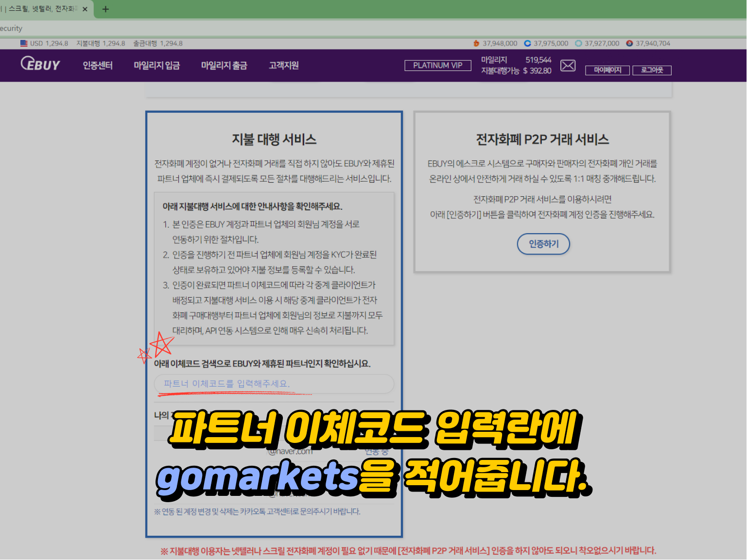Click the 아래 지불대행 서비스에 대한 안내사항 bold line

point(253,206)
